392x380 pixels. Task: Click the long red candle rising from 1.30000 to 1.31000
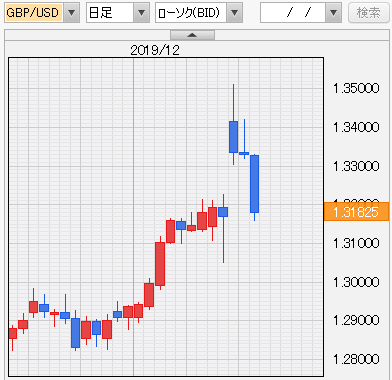(x=160, y=264)
